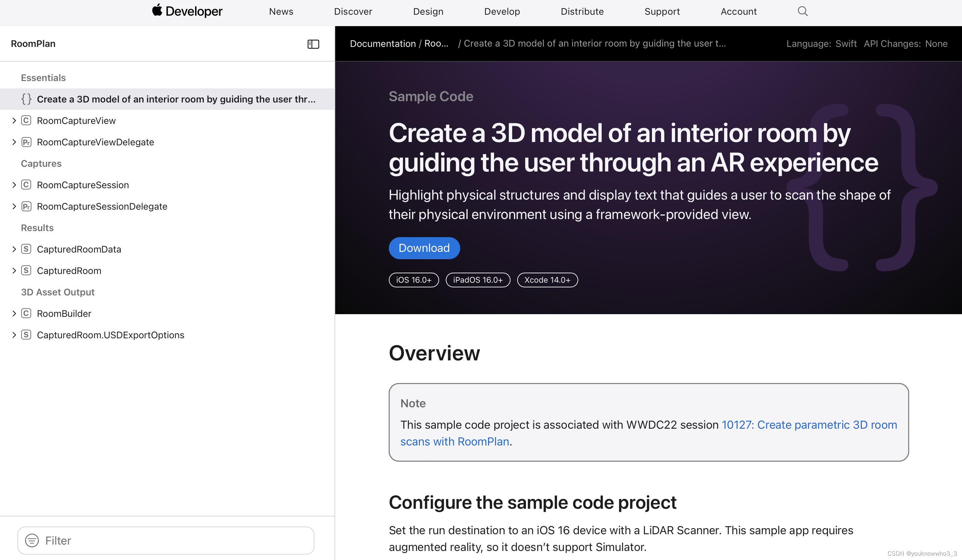The width and height of the screenshot is (962, 560).
Task: Expand the CapturedRoom tree item
Action: [14, 271]
